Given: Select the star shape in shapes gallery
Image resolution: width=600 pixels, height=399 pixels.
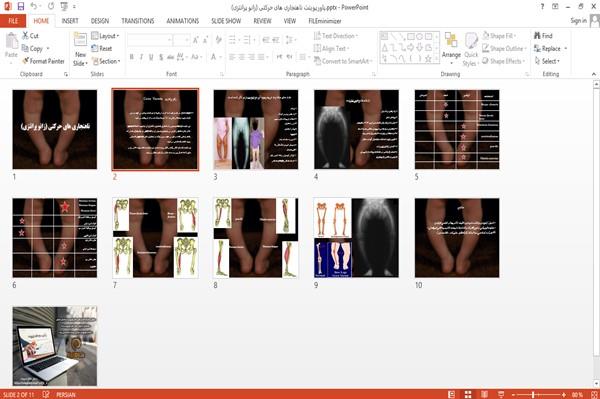Looking at the screenshot, I should click(428, 59).
